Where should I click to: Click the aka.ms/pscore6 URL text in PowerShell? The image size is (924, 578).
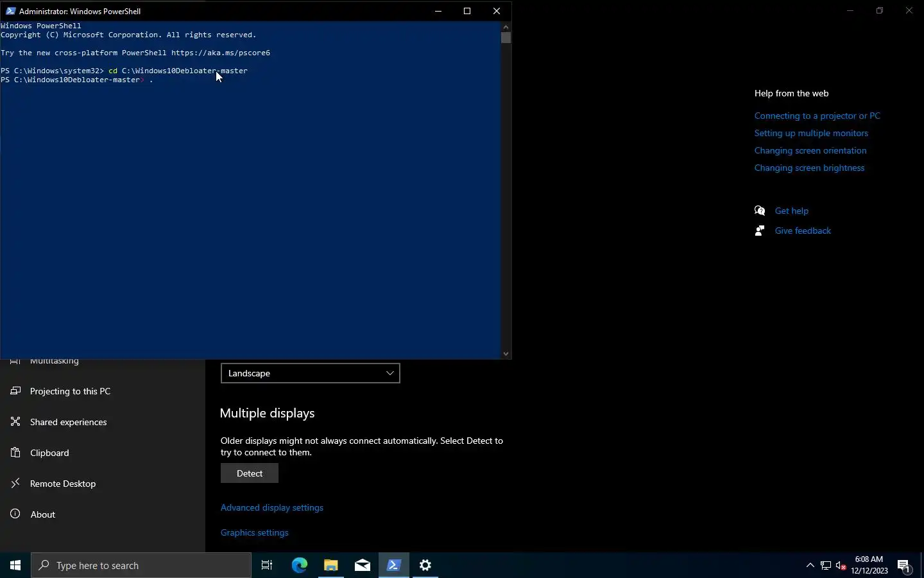(221, 53)
